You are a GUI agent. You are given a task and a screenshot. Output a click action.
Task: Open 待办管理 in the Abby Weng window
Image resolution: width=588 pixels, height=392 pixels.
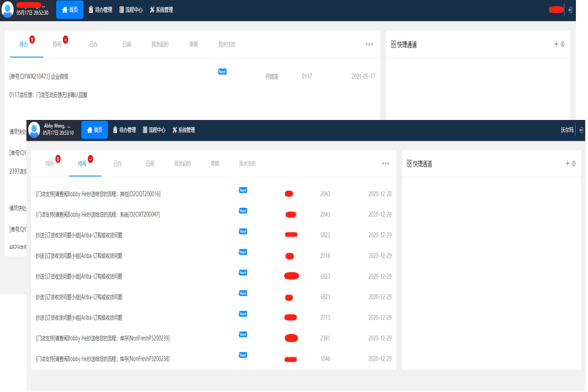click(x=124, y=130)
